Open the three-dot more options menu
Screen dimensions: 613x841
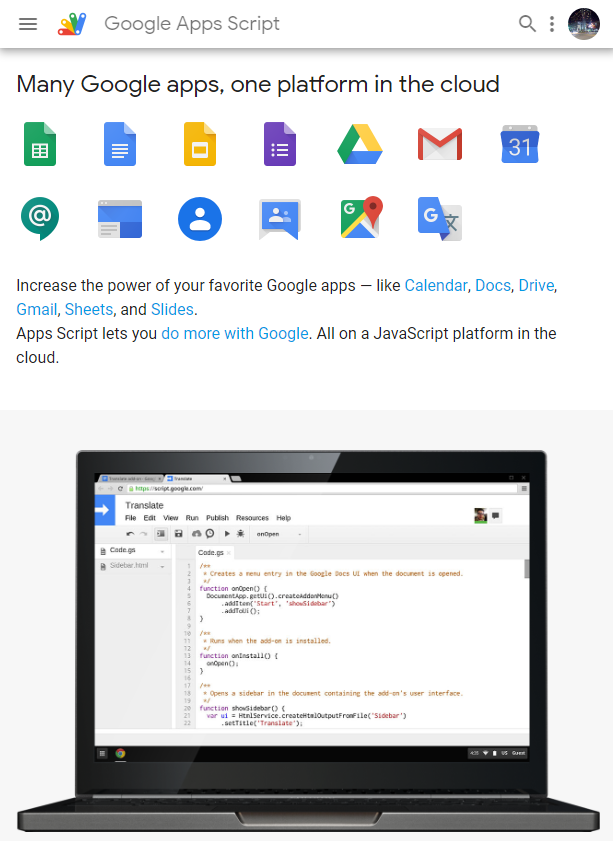(x=552, y=24)
